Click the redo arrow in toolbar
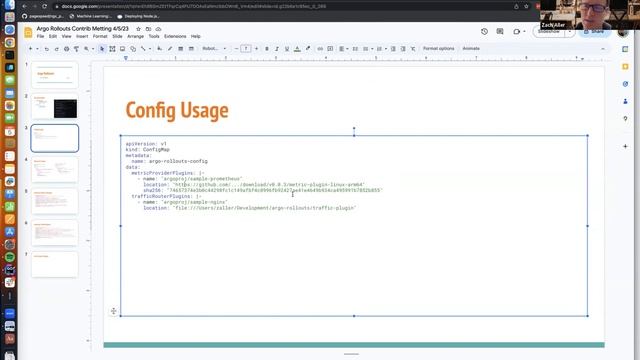 (56, 49)
